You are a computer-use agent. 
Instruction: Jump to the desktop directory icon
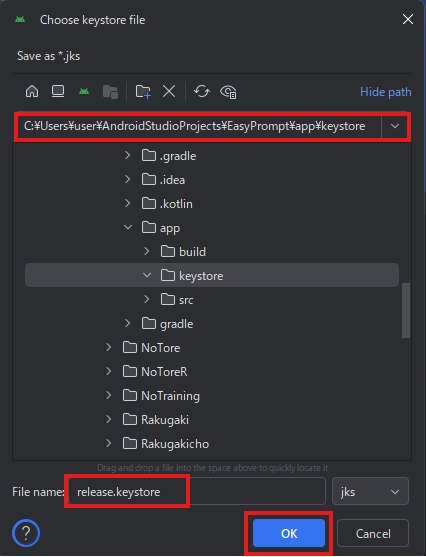pos(58,91)
